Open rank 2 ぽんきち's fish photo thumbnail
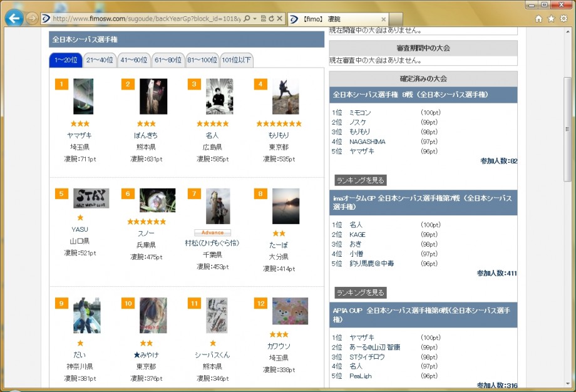576x392 pixels. 153,96
